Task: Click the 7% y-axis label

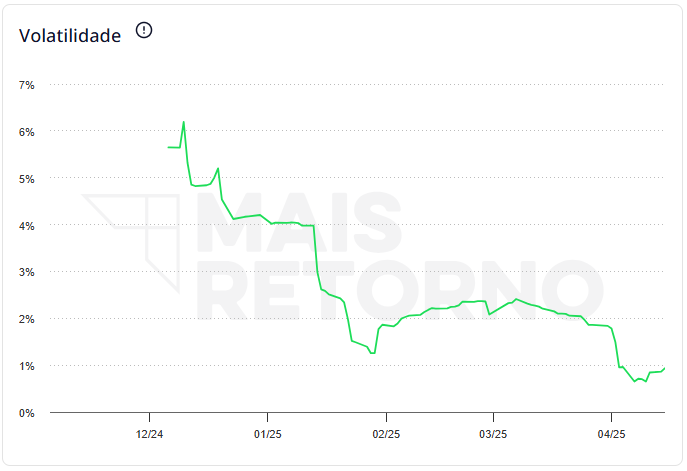Action: 27,85
